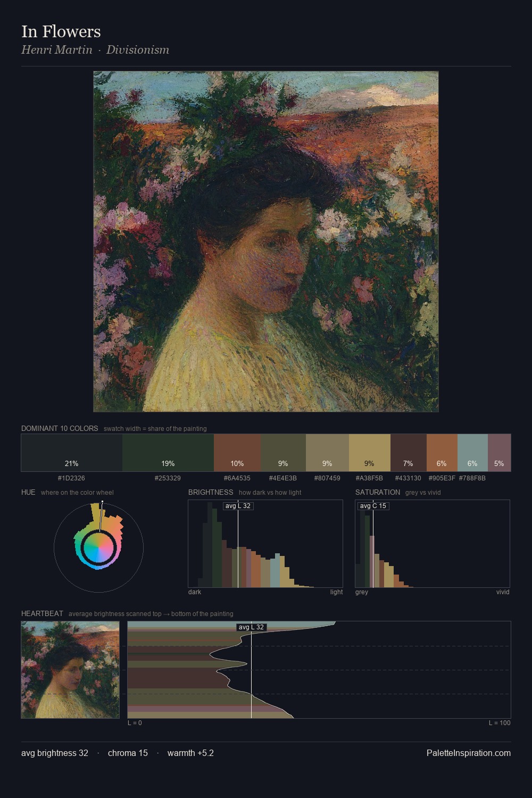Screen dimensions: 532x798
Task: Click the 'SATURATION' section heading
Action: [x=378, y=492]
